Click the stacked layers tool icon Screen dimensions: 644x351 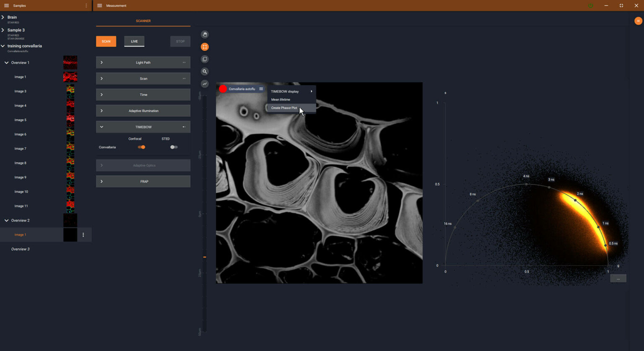(x=205, y=59)
